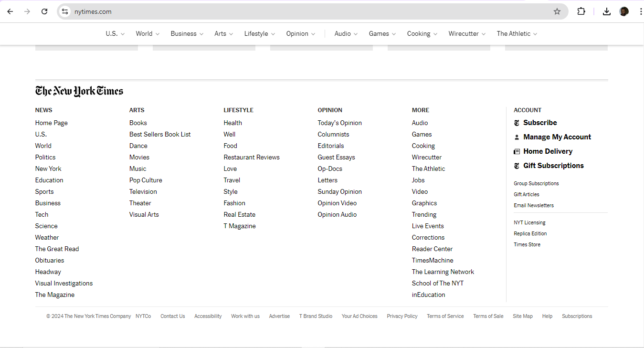Screen dimensions: 644x348
Task: Click the Chrome profile avatar
Action: [624, 11]
